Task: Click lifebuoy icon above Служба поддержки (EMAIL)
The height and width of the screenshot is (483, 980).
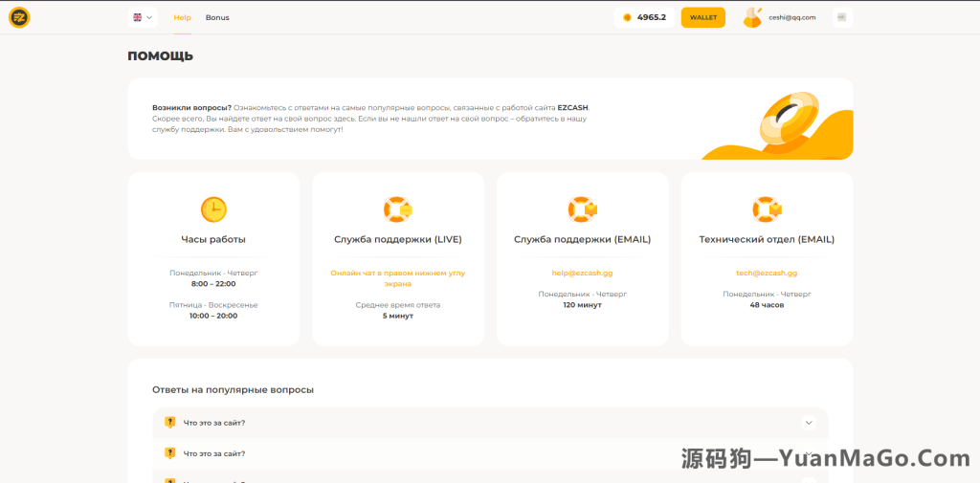Action: tap(583, 209)
